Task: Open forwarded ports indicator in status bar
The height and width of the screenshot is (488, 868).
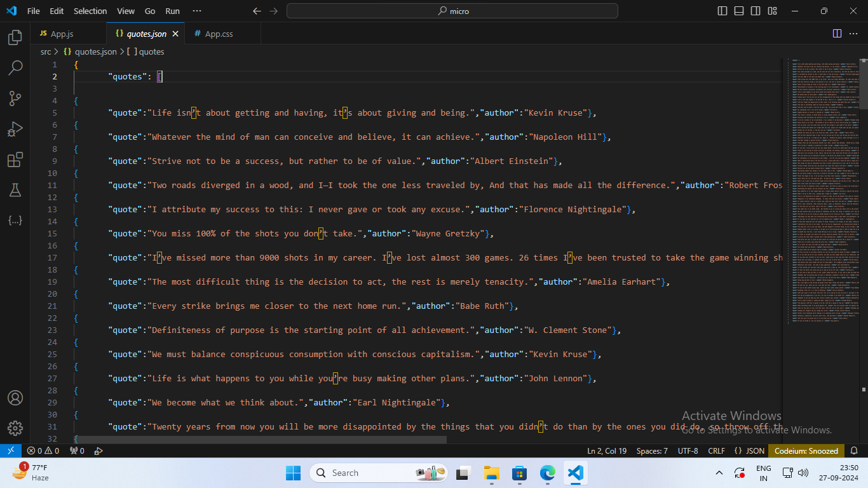Action: (77, 451)
